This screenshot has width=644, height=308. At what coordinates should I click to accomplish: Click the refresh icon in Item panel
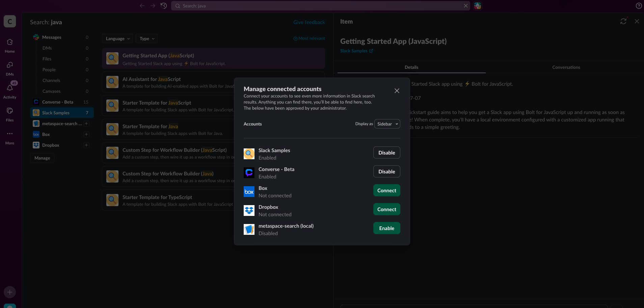(x=623, y=21)
